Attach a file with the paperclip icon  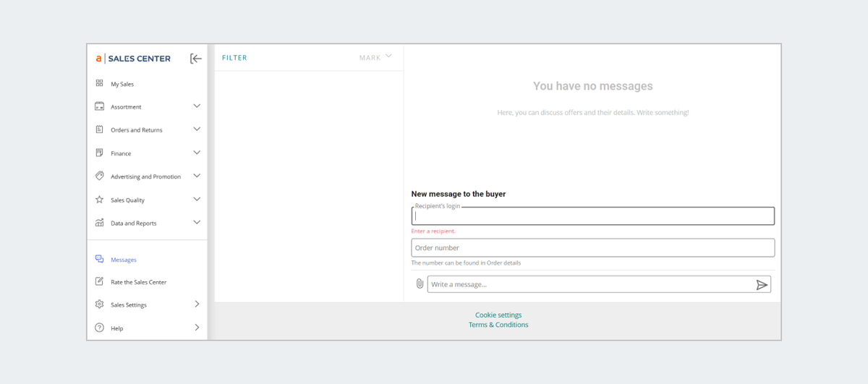click(420, 284)
